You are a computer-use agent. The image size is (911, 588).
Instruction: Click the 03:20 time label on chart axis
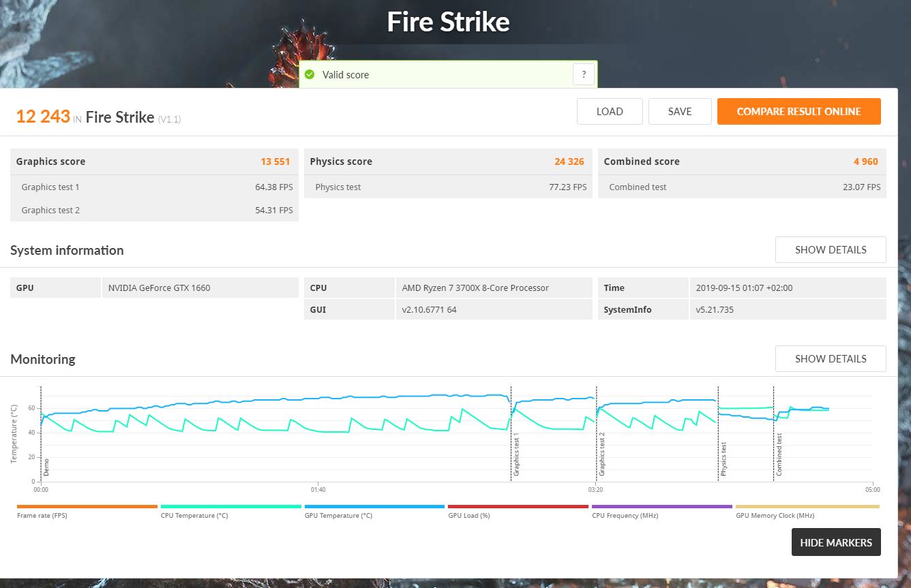(595, 489)
